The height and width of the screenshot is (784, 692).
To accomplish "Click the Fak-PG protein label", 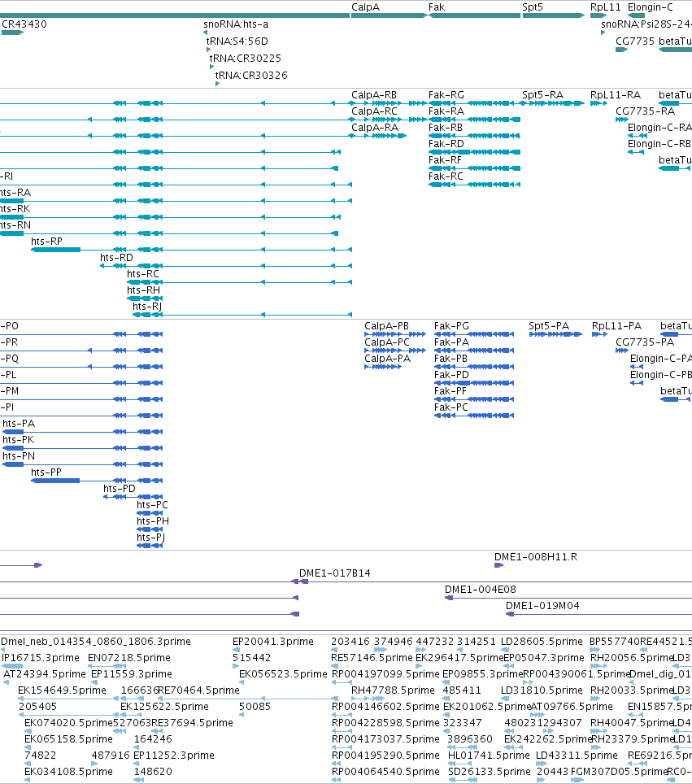I will pyautogui.click(x=451, y=326).
